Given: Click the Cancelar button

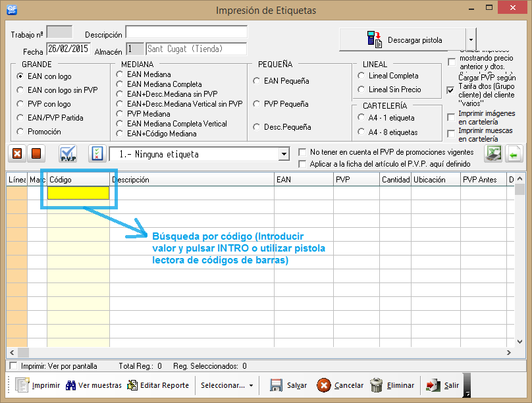Looking at the screenshot, I should tap(340, 385).
